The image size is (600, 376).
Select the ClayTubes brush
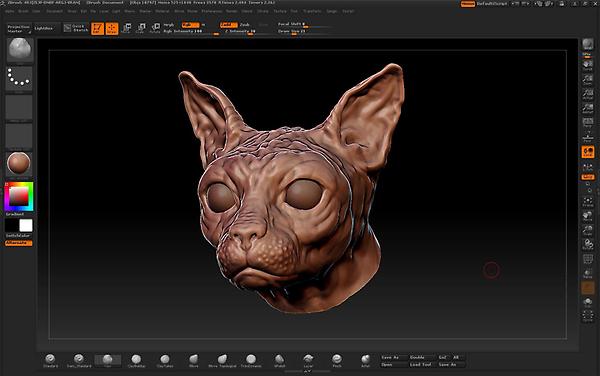[x=165, y=360]
